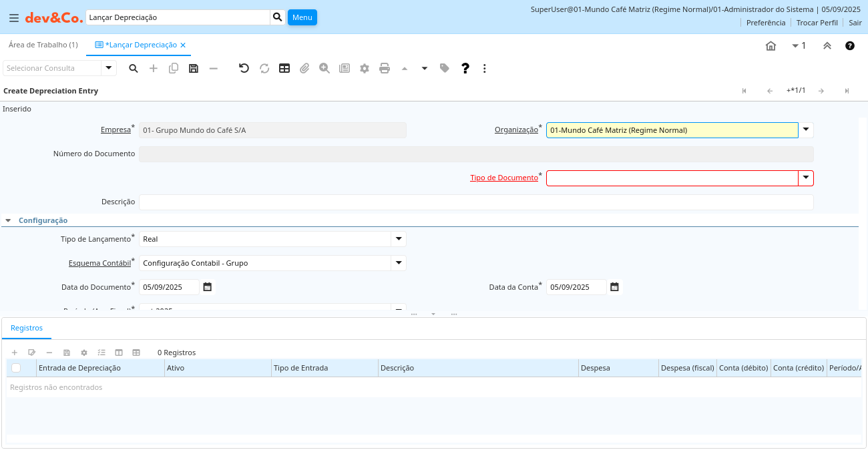This screenshot has width=868, height=450.
Task: Click the Save record toolbar icon
Action: click(194, 68)
